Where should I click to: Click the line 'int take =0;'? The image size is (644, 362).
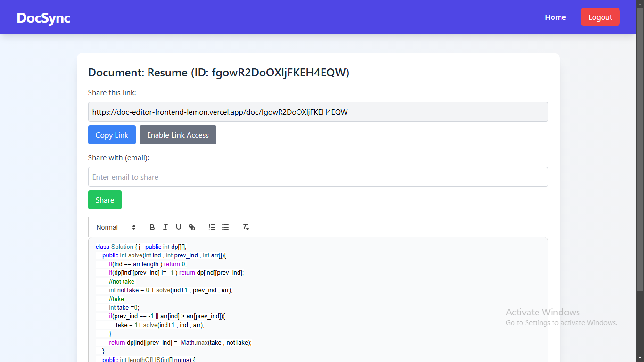(x=124, y=308)
